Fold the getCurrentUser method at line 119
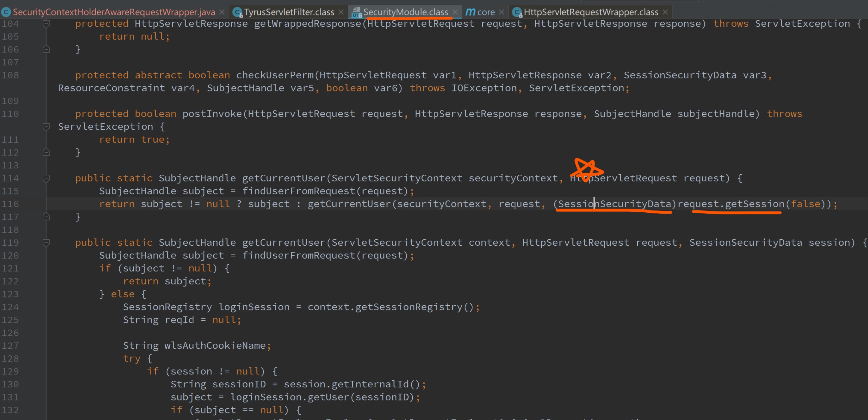This screenshot has width=868, height=420. tap(46, 243)
